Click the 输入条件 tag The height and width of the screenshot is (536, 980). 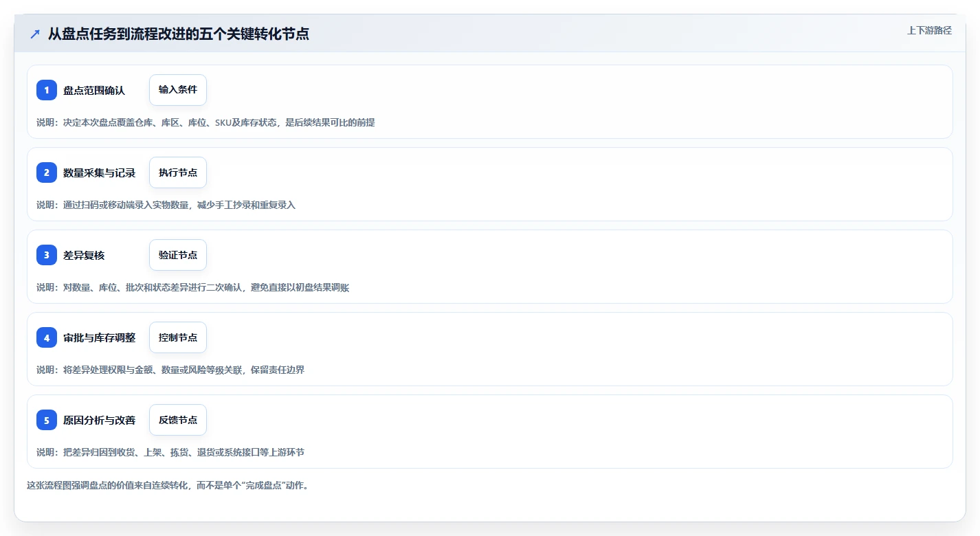(178, 90)
